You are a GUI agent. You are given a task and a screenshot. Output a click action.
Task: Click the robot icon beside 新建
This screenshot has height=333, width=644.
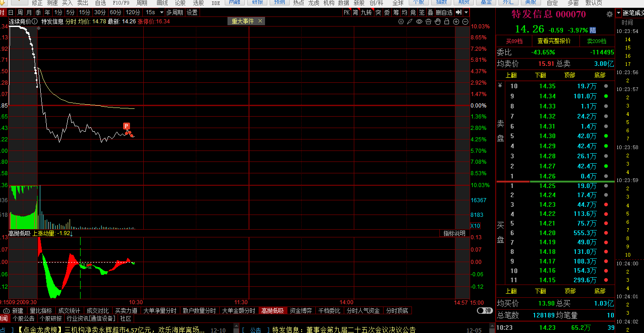pos(6,311)
